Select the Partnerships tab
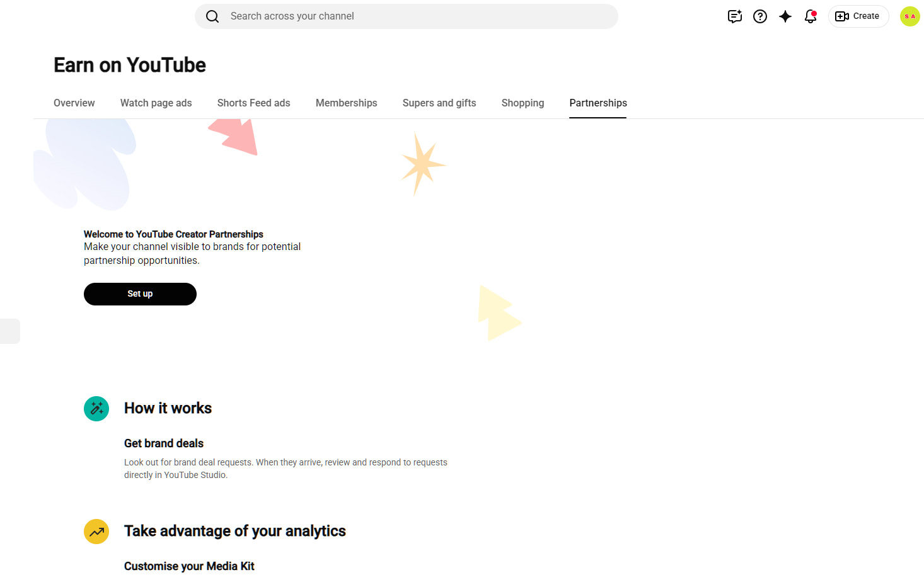 [598, 103]
